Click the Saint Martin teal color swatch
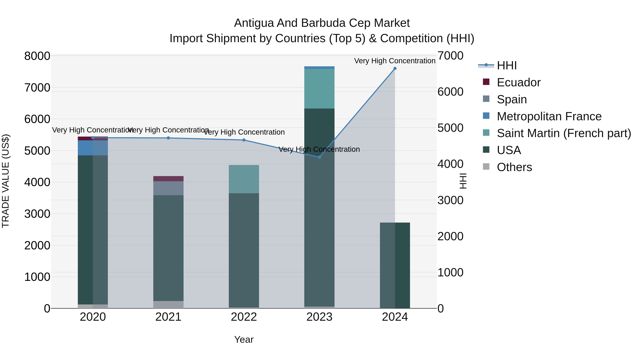644x362 pixels. (x=486, y=133)
